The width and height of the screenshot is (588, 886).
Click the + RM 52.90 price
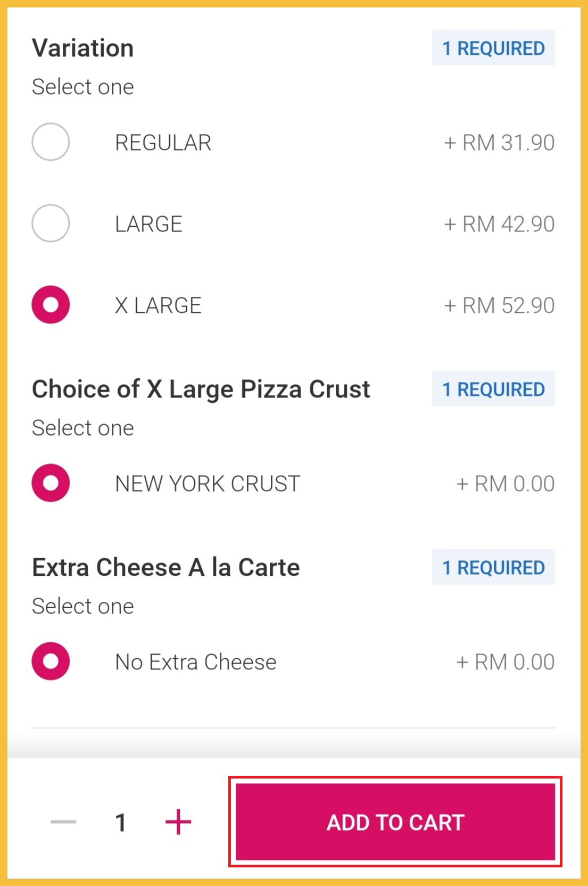499,305
